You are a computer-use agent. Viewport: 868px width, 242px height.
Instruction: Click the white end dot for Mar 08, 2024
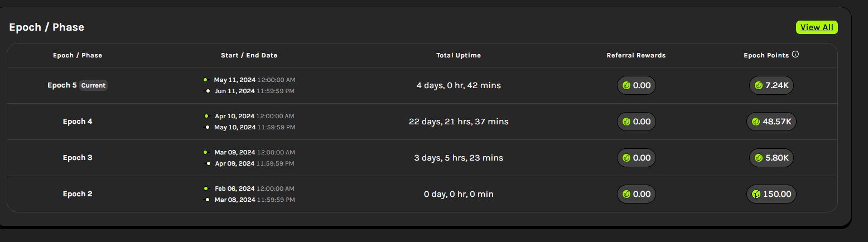pos(207,200)
